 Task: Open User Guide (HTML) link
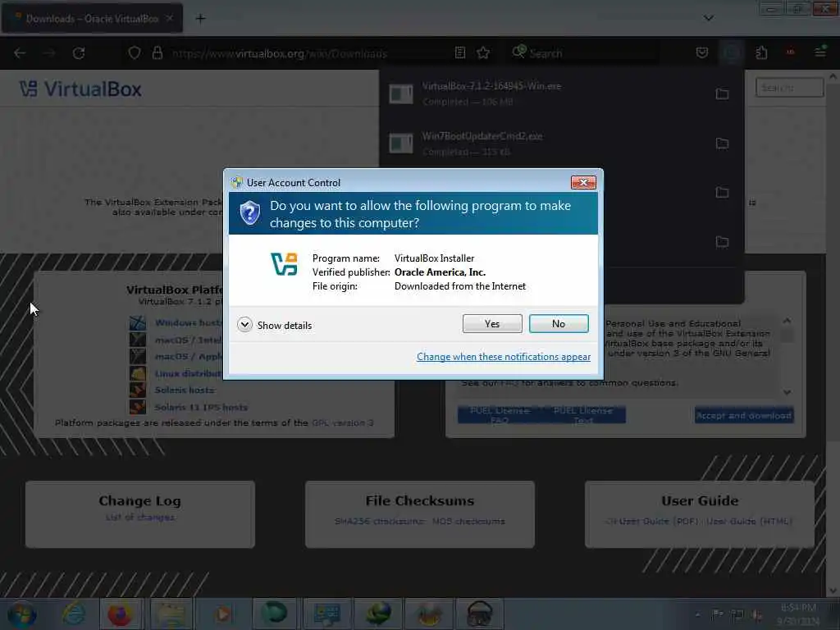750,521
